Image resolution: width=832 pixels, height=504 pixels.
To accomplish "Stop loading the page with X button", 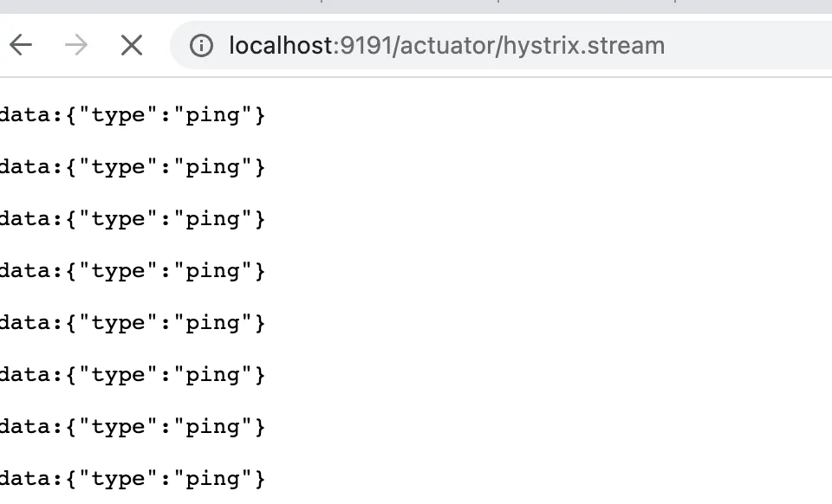I will (x=132, y=45).
